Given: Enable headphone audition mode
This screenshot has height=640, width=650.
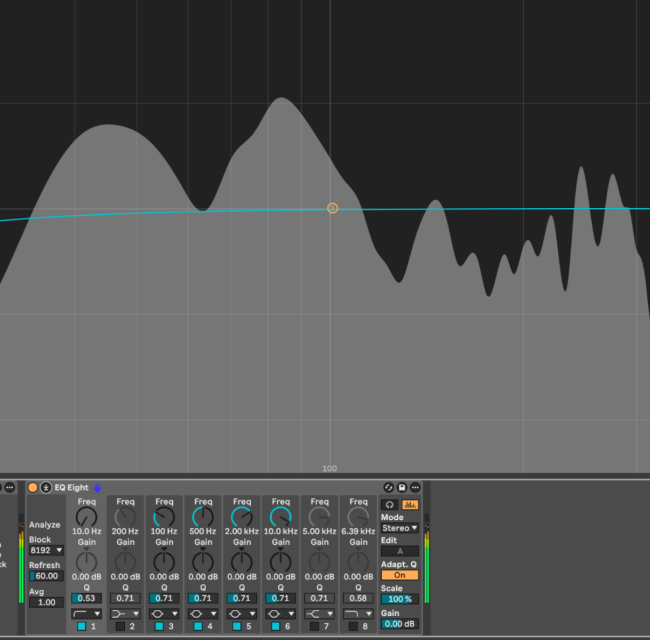Looking at the screenshot, I should (x=389, y=504).
